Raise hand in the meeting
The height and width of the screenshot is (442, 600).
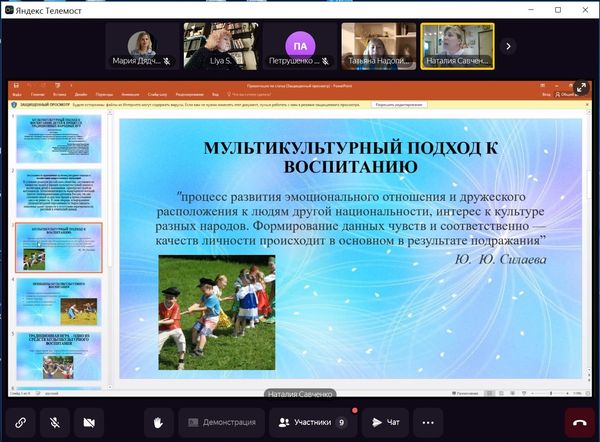coord(158,422)
